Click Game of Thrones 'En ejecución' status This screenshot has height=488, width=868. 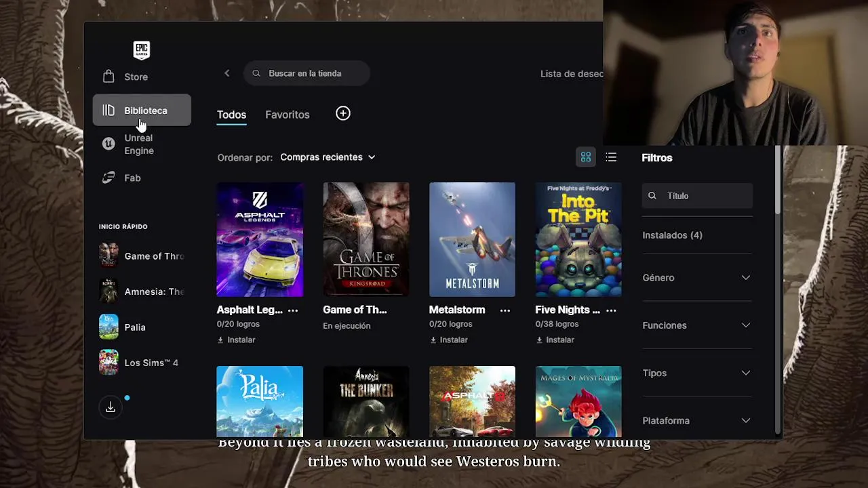click(347, 326)
